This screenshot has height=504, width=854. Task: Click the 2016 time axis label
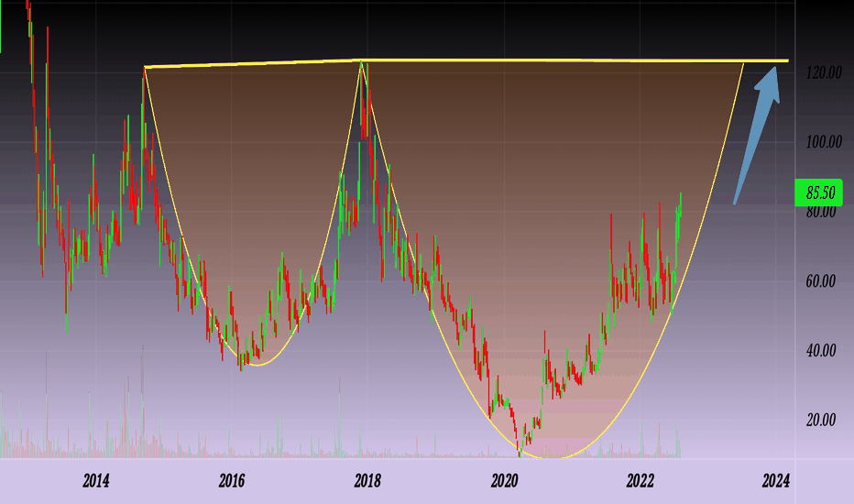point(232,481)
